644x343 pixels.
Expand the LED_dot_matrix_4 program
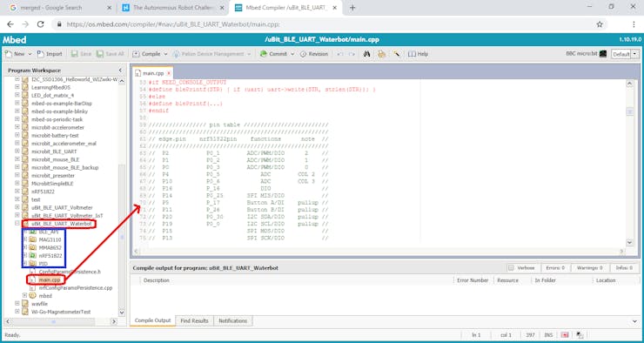click(x=17, y=95)
